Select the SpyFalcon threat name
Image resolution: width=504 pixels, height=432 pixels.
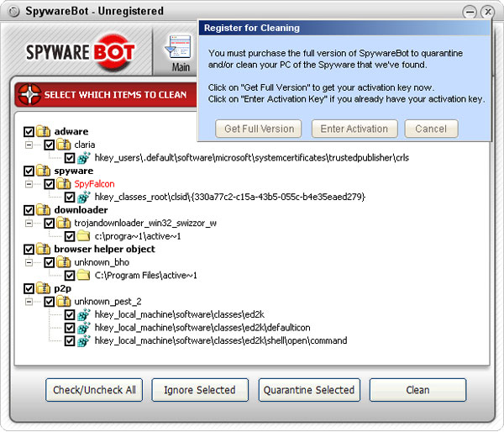pyautogui.click(x=94, y=184)
